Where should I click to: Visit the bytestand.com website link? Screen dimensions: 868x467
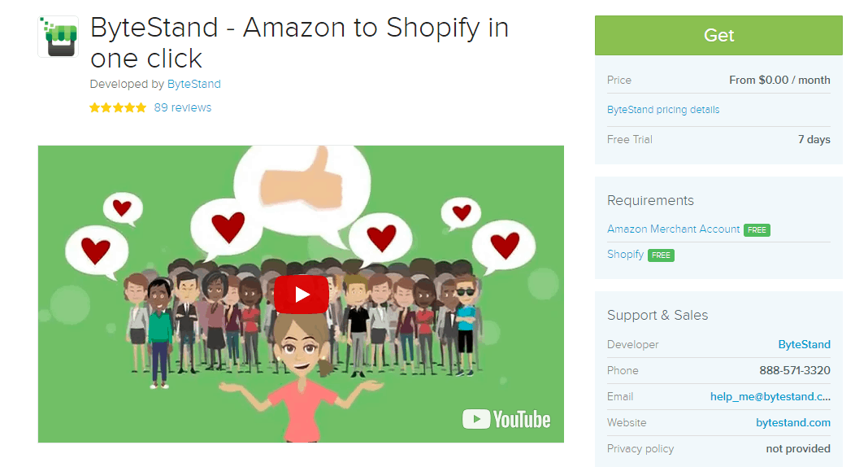point(792,423)
